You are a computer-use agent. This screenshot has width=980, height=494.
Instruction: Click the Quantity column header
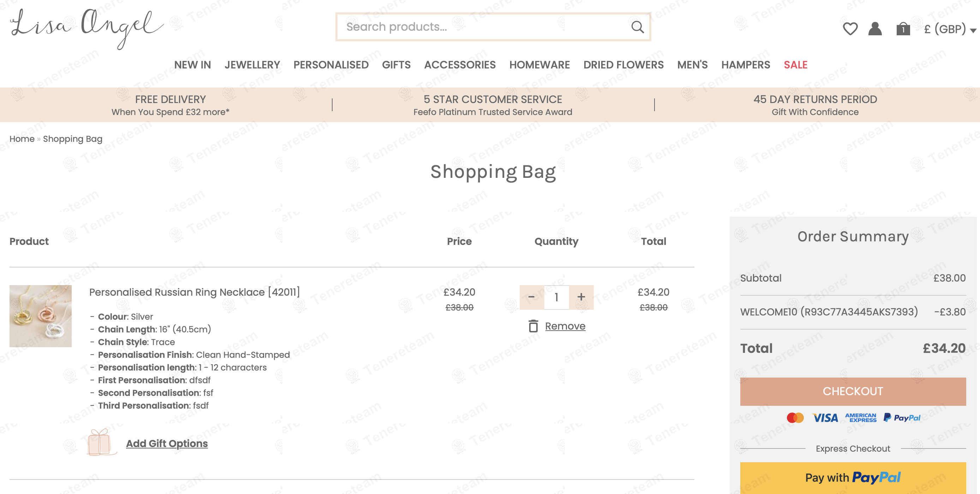point(556,241)
